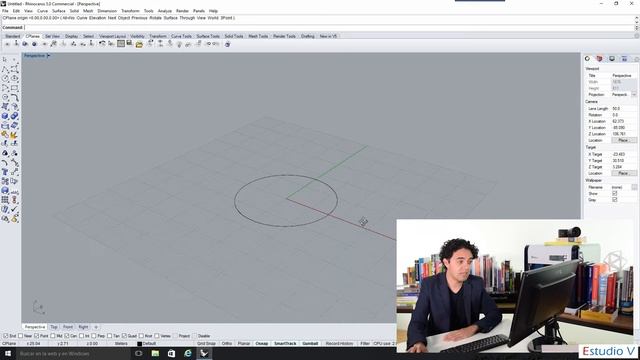
Task: Click the camera Location Place button
Action: [x=623, y=140]
